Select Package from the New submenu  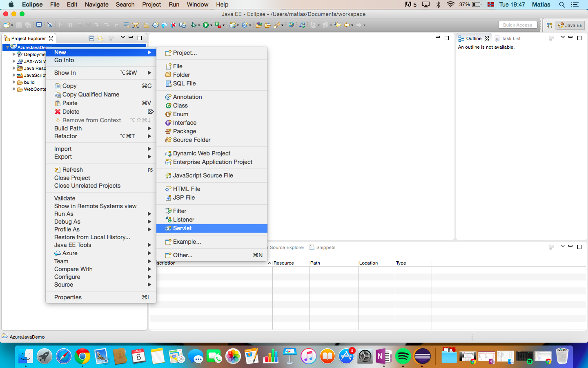212,131
